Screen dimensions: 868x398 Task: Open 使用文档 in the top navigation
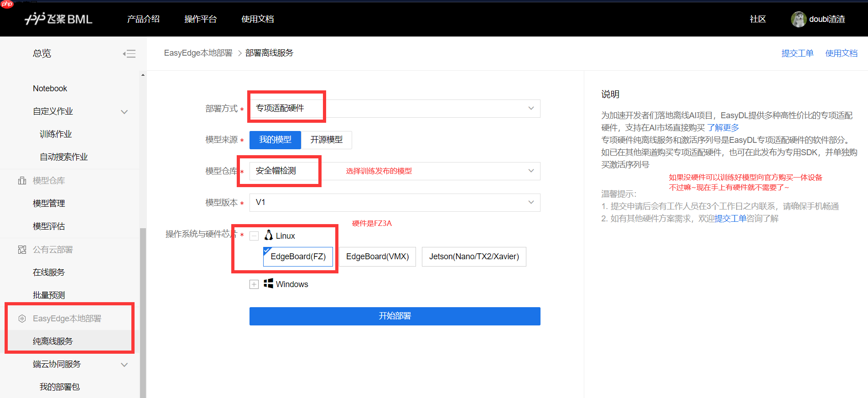(x=258, y=19)
